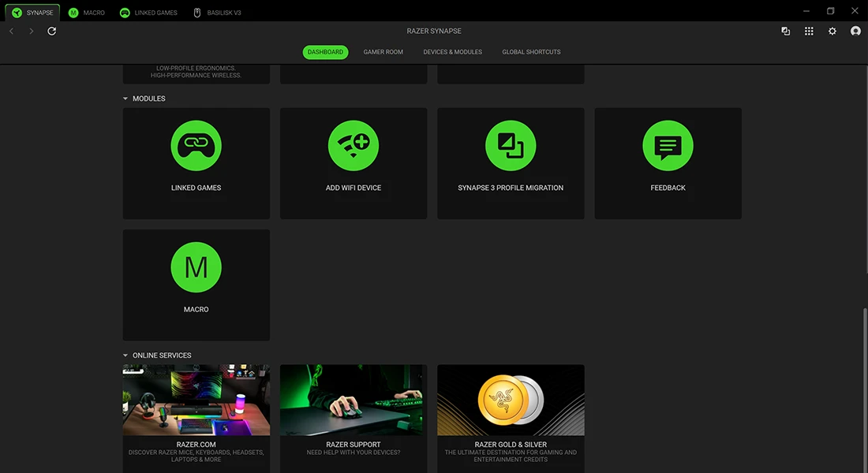
Task: Click the green M icon on Macro tab
Action: point(73,13)
